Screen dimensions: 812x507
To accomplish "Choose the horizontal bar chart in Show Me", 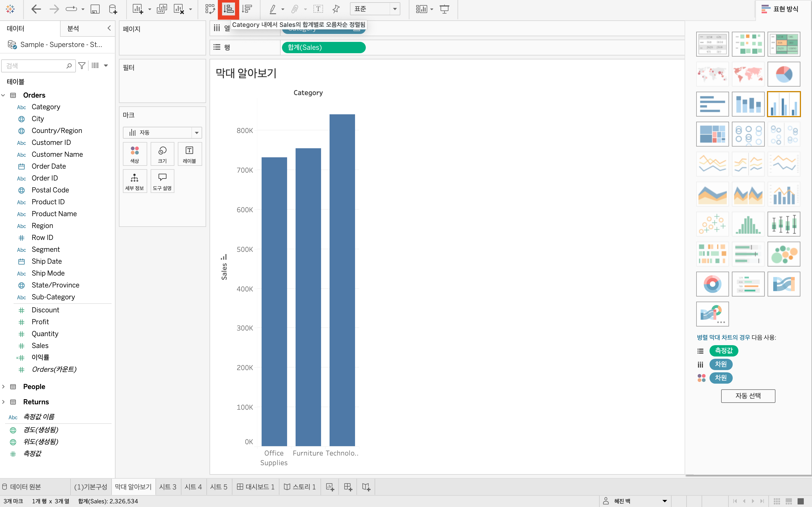I will [x=712, y=104].
